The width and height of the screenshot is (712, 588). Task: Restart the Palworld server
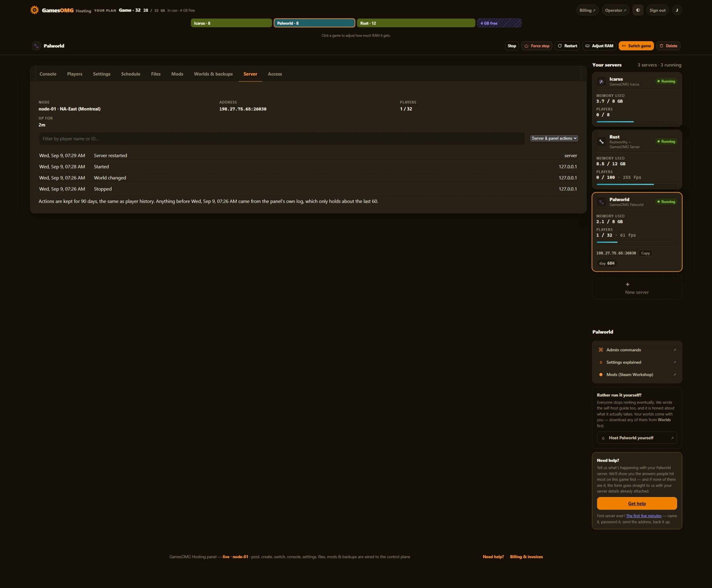coord(567,46)
